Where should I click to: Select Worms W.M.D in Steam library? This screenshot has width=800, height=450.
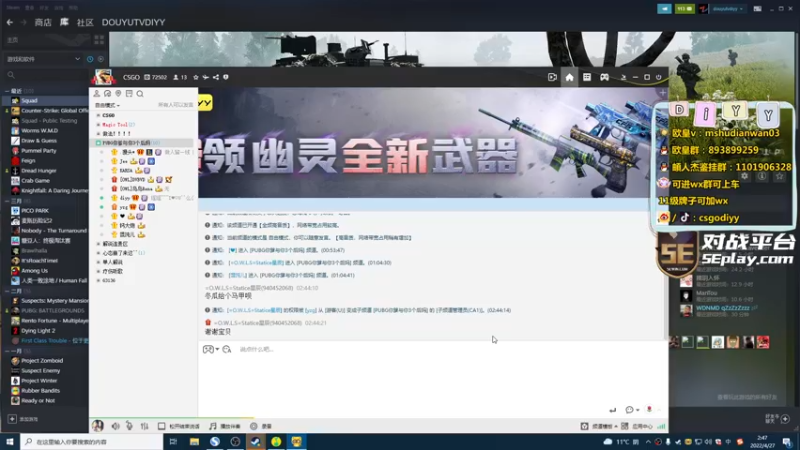46,131
